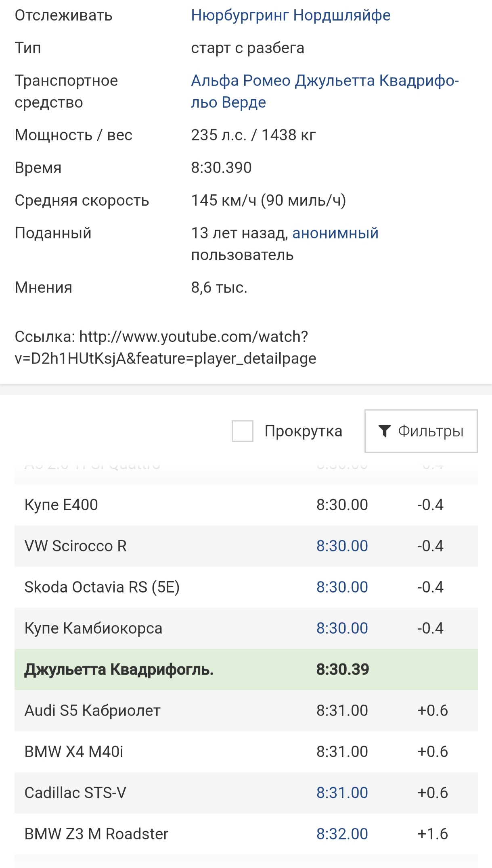Viewport: 492px width, 868px height.
Task: Open Cadillac STS-V lap time 8:31.00
Action: coord(342,793)
